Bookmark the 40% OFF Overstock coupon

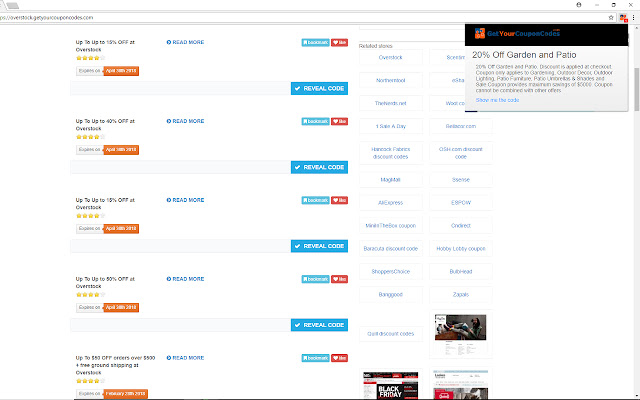[x=316, y=121]
